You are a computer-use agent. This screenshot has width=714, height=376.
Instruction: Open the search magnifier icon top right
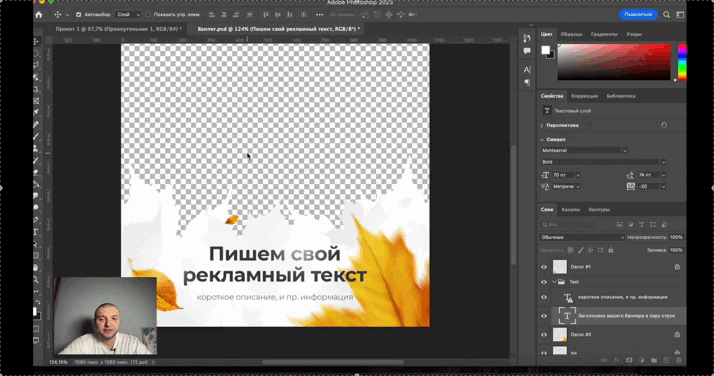(x=667, y=15)
